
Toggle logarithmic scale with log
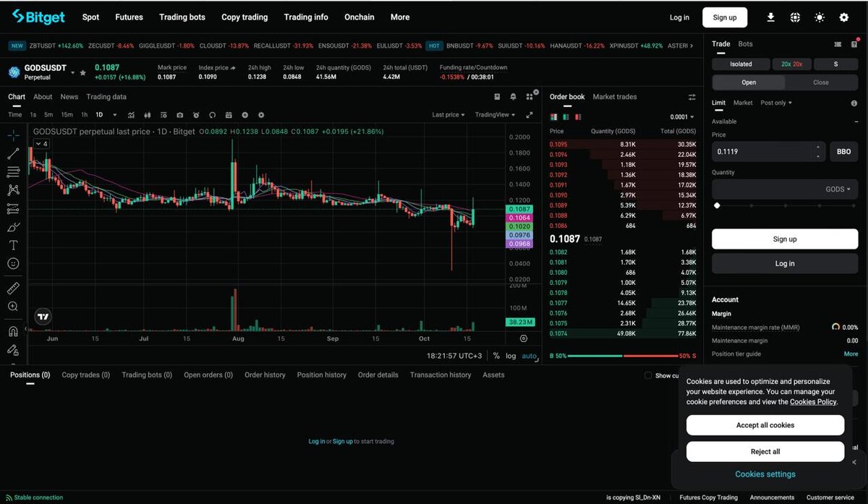click(511, 356)
